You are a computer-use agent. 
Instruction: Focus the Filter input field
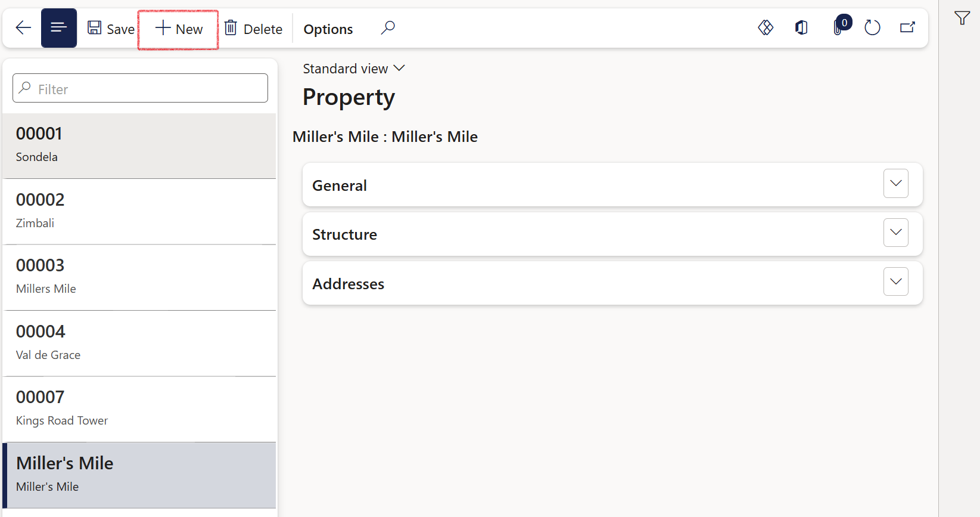140,88
